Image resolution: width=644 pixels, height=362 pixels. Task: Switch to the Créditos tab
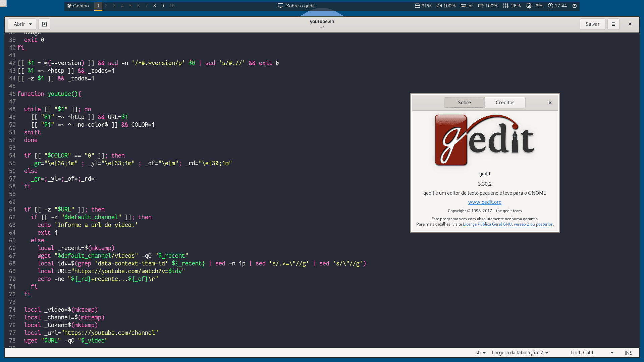coord(505,102)
